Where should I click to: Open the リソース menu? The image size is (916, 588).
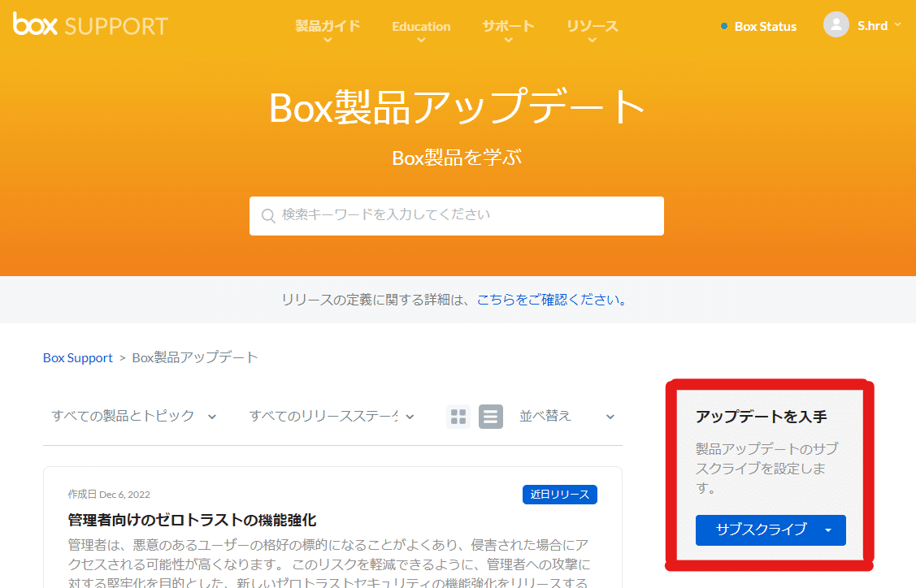point(593,25)
